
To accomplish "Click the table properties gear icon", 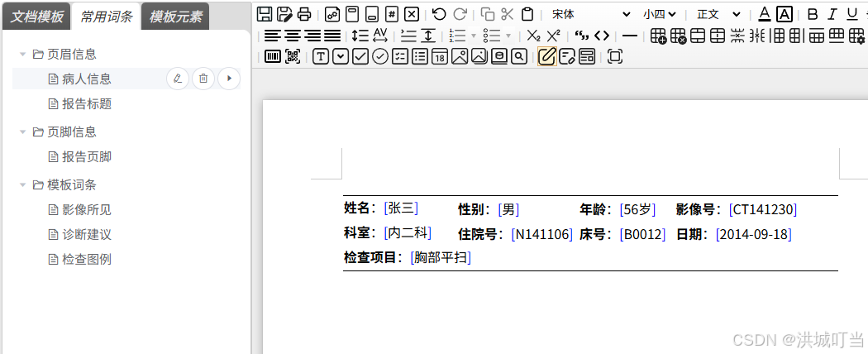I will (x=857, y=36).
